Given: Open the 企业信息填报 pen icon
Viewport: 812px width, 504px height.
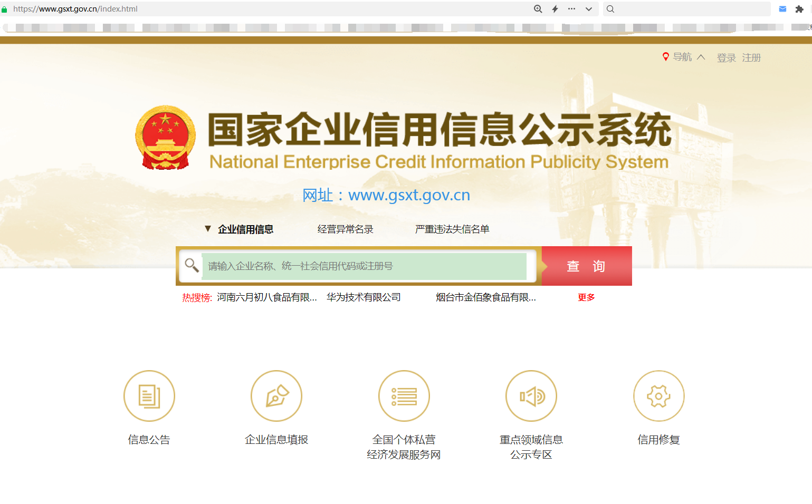Looking at the screenshot, I should pos(276,396).
